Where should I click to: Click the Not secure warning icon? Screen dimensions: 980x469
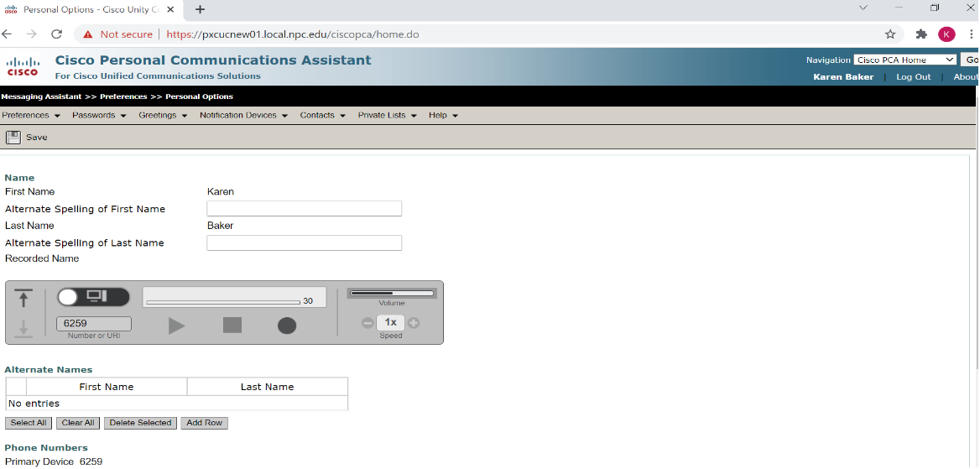[88, 34]
